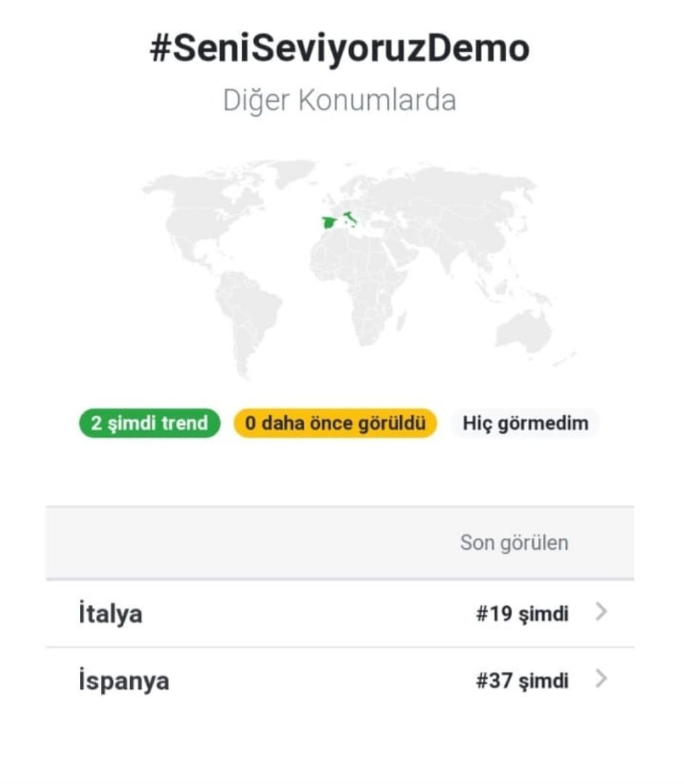Click the '#37 şimdi' rank for İspanya
684x784 pixels.
pos(522,682)
